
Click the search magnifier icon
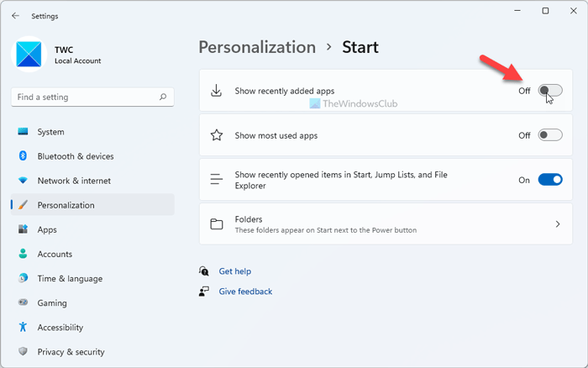(163, 97)
